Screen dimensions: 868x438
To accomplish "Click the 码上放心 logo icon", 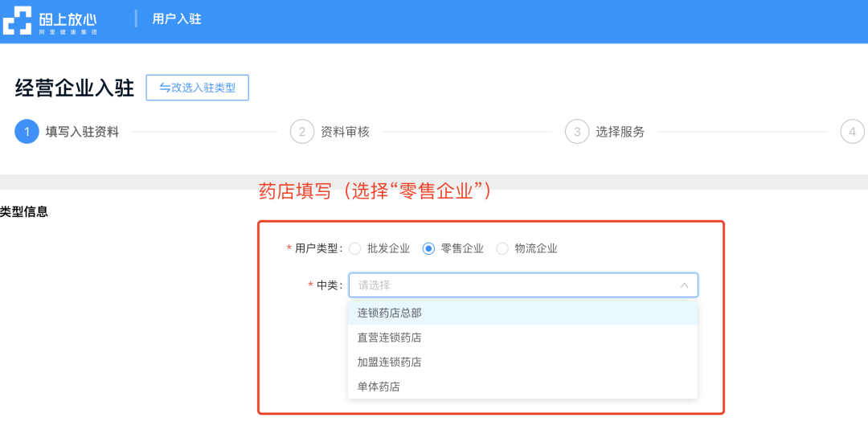I will tap(17, 20).
